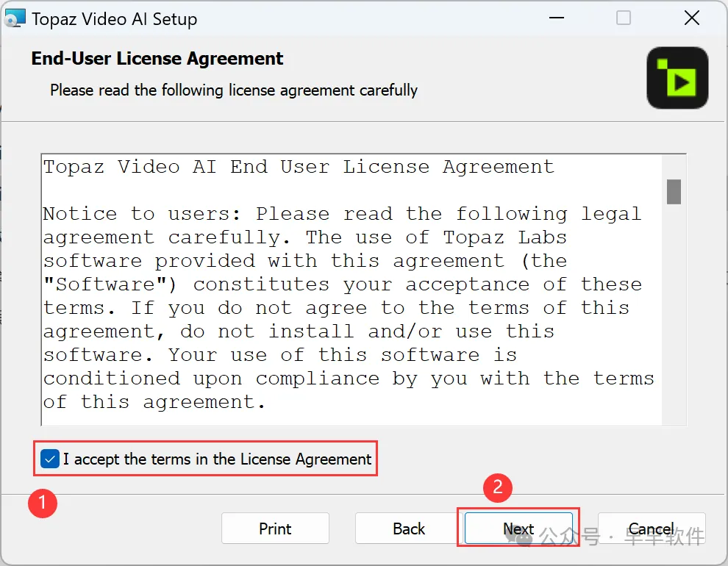Click the Print button

275,528
